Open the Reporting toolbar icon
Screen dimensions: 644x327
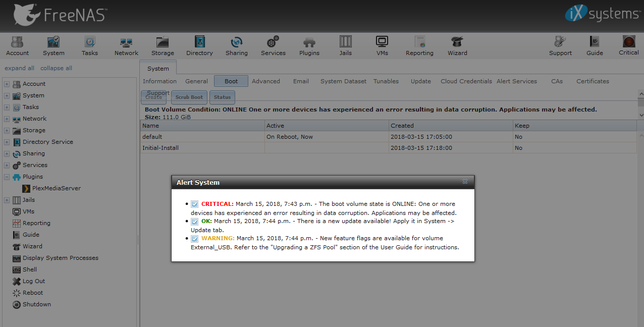coord(419,45)
